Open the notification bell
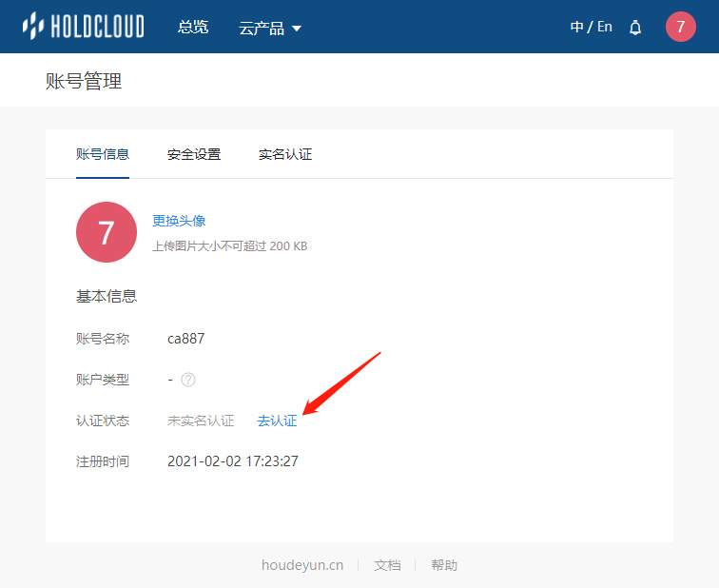The image size is (719, 588). [x=635, y=28]
